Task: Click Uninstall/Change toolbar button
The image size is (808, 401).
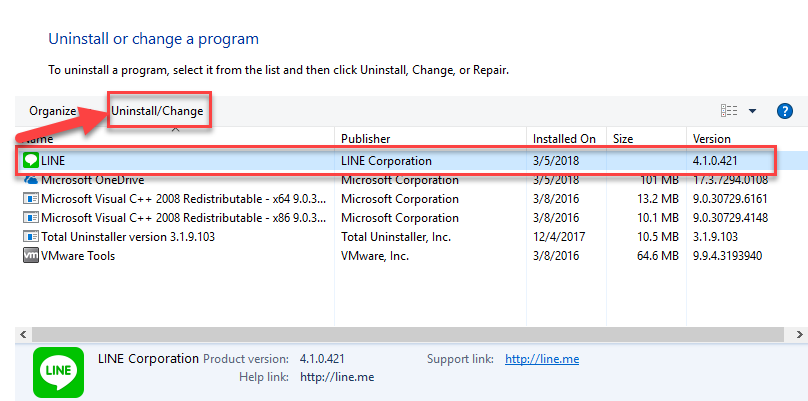Action: (x=158, y=111)
